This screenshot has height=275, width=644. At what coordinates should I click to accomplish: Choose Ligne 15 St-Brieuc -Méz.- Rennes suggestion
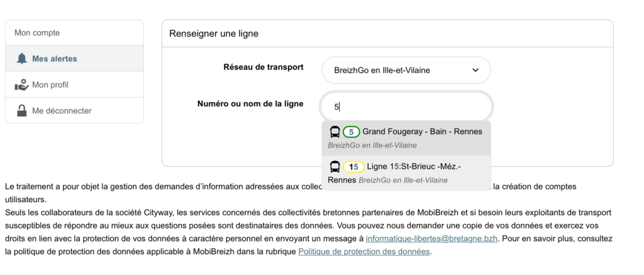[407, 173]
